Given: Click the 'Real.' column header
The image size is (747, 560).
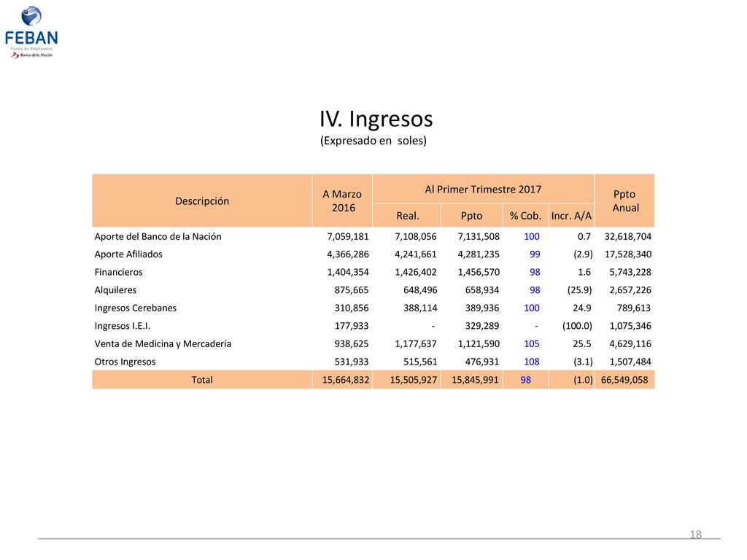Looking at the screenshot, I should [x=408, y=216].
